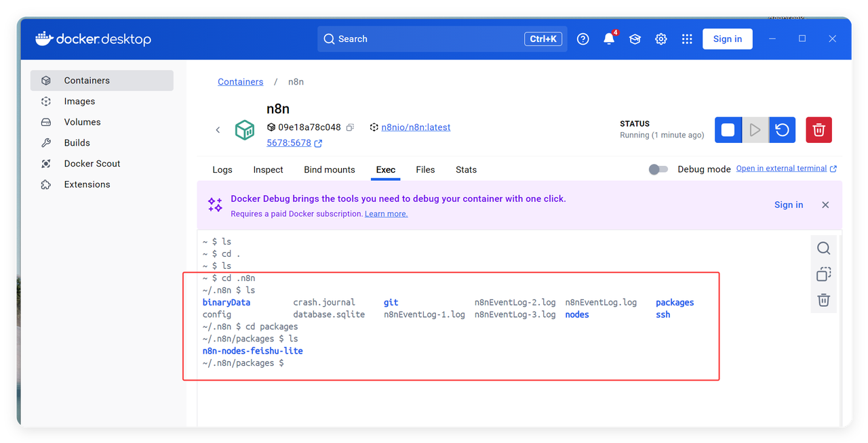Viewport: 868px width, 443px height.
Task: Click the Ctrl+K shortcut badge
Action: point(543,39)
